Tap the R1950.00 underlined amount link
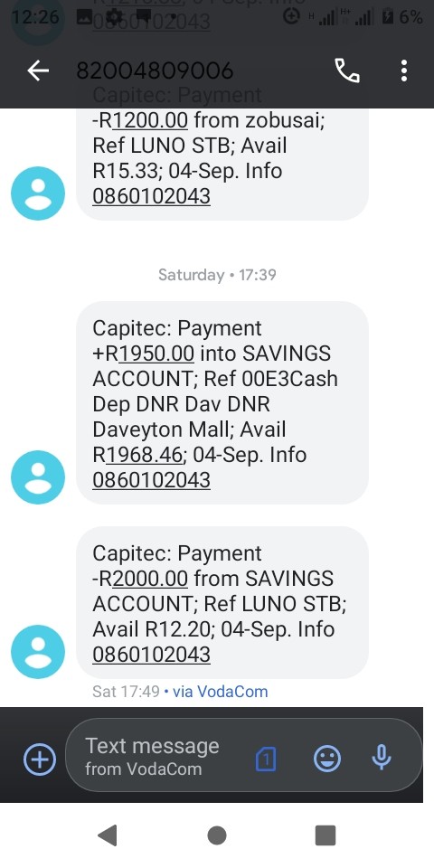Image resolution: width=434 pixels, height=868 pixels. pyautogui.click(x=156, y=354)
